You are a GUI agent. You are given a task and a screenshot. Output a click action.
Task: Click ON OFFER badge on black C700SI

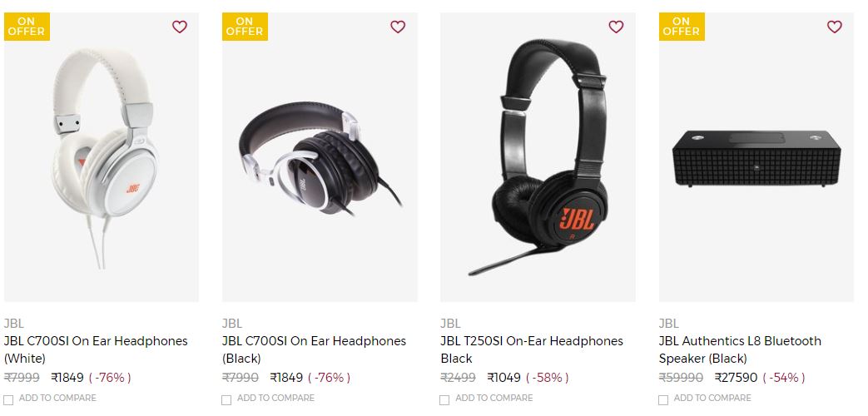[x=245, y=27]
